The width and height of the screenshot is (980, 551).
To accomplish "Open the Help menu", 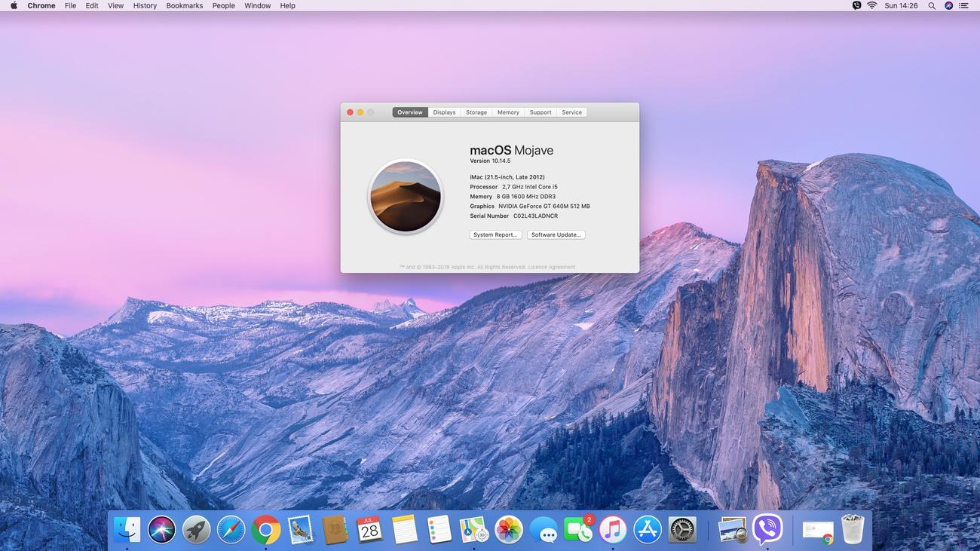I will click(x=288, y=5).
